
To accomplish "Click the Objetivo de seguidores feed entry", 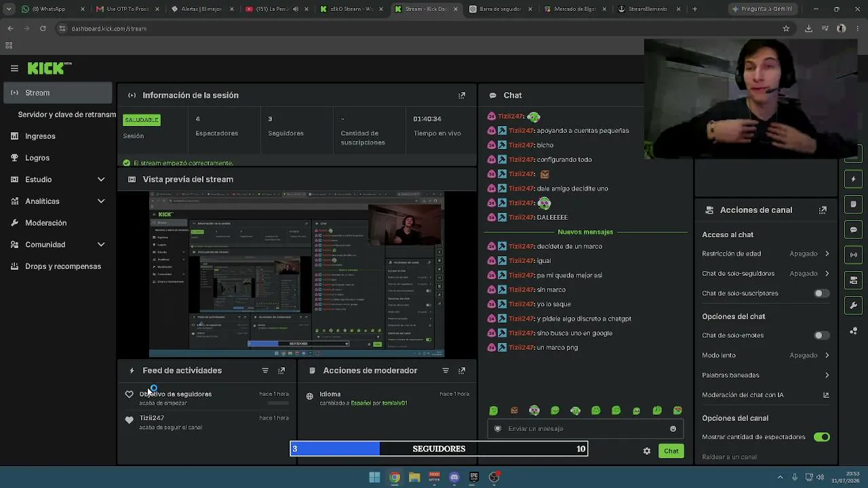I will 208,398.
